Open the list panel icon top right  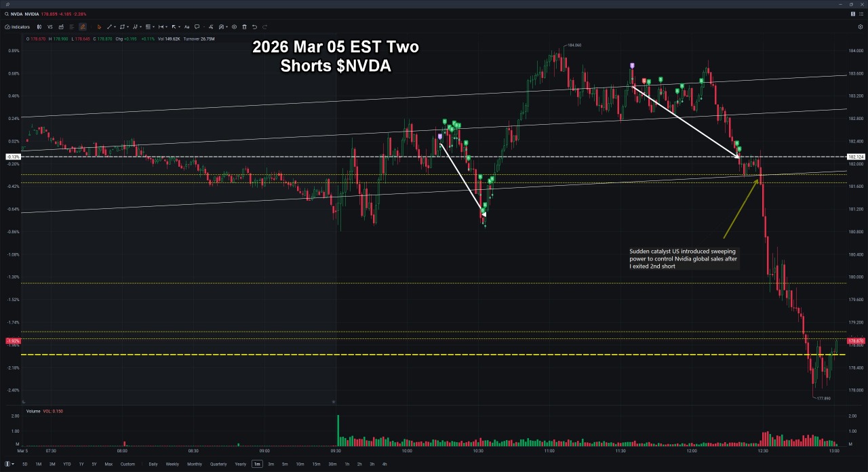[861, 14]
